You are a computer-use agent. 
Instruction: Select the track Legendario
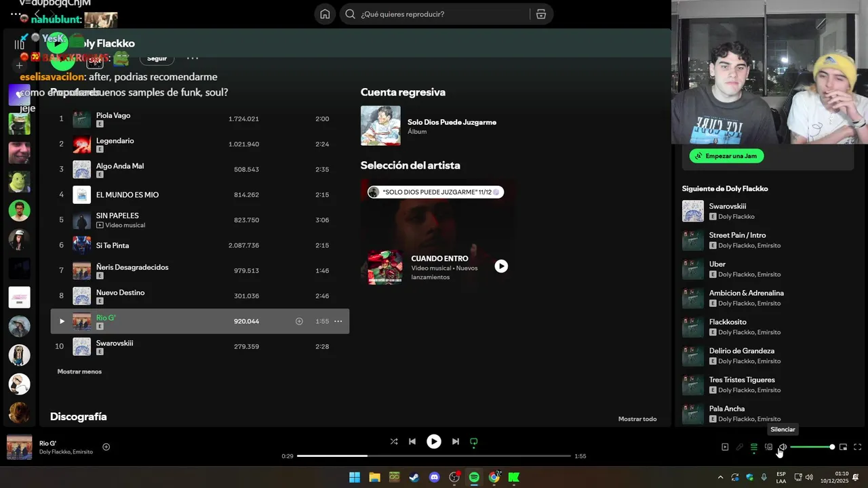[199, 144]
